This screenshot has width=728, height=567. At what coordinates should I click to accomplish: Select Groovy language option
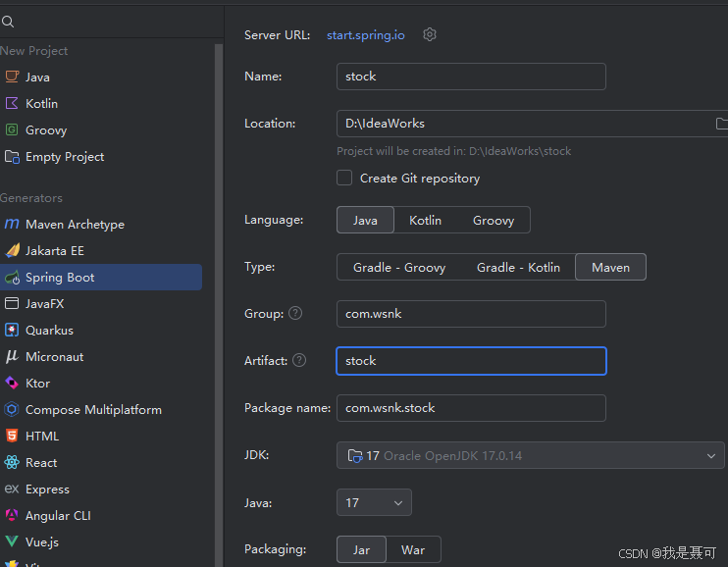[494, 220]
